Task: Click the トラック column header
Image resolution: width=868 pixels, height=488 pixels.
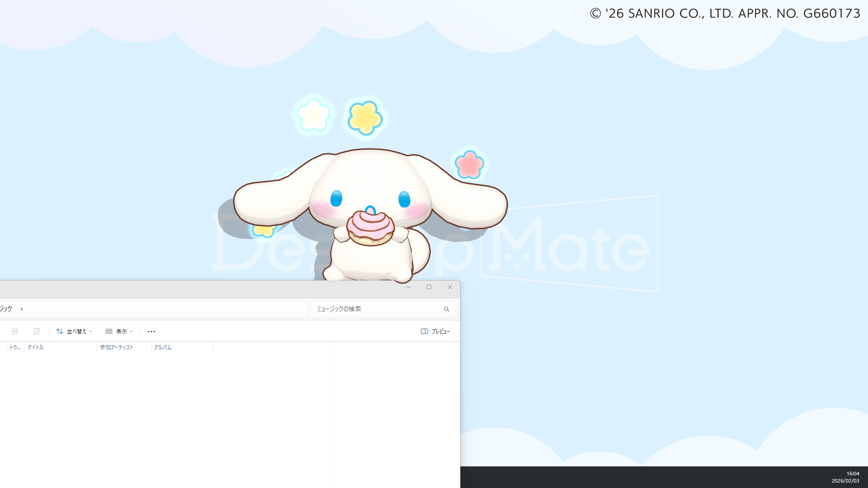Action: point(14,347)
